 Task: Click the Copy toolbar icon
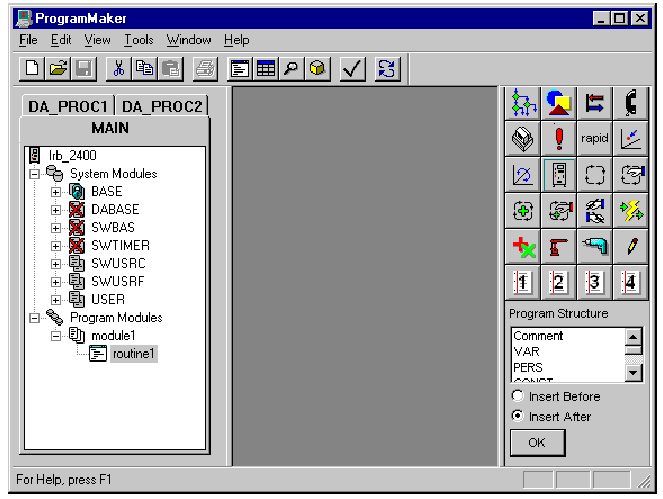pyautogui.click(x=145, y=69)
